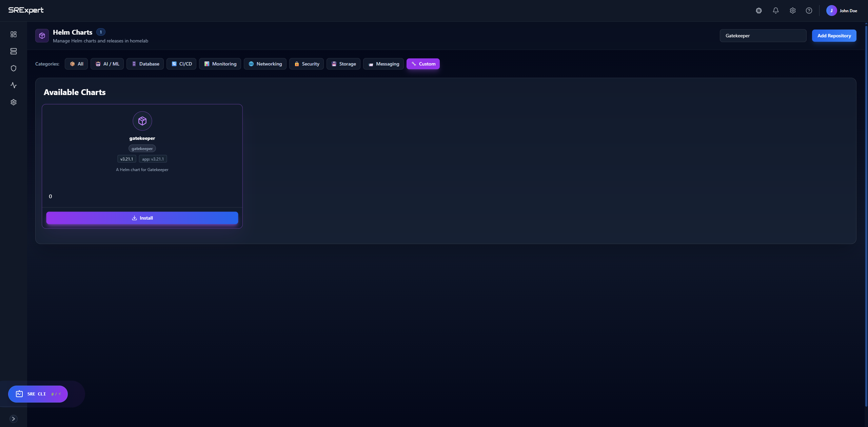Select the Security category filter
This screenshot has height=427, width=868.
tap(307, 64)
